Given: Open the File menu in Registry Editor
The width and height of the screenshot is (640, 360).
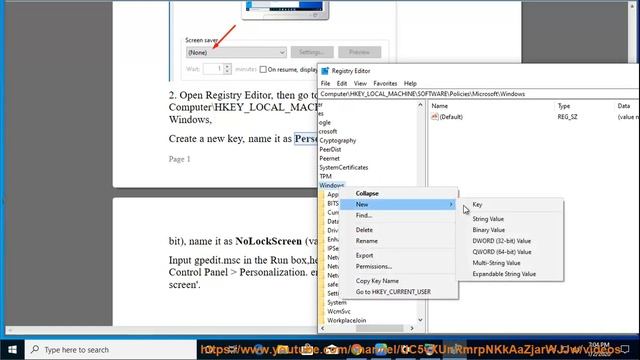Looking at the screenshot, I should click(x=325, y=83).
